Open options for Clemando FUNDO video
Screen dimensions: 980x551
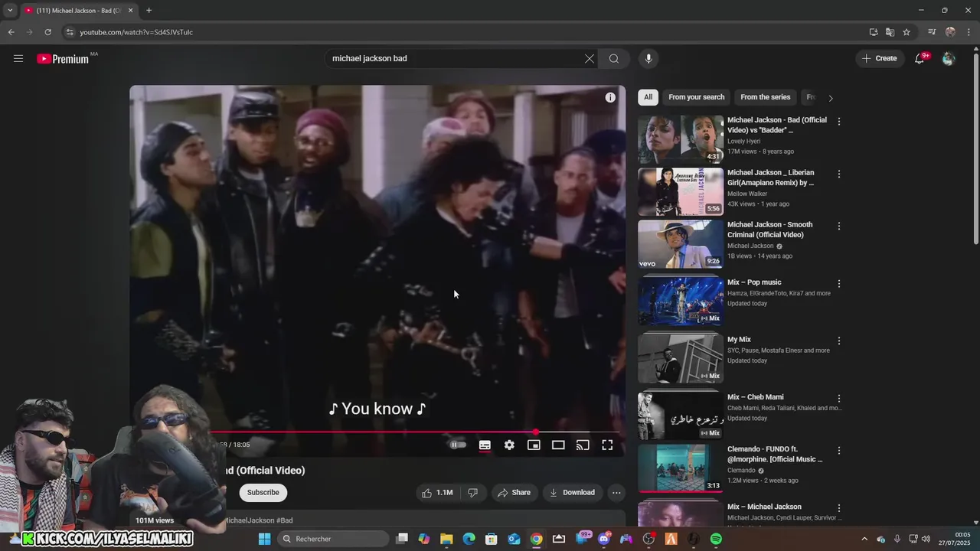[839, 451]
